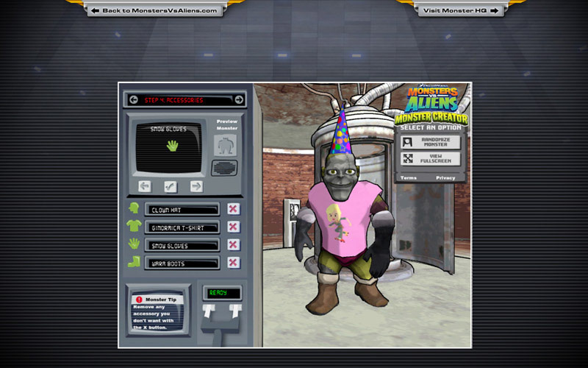Remove the Snow Gloves with X
Viewport: 588px width, 368px height.
(x=233, y=245)
